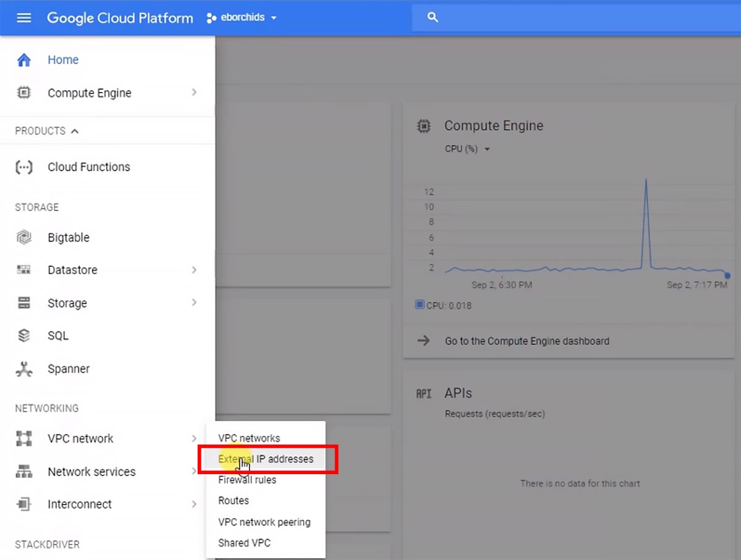
Task: Open the eborchids project selector dropdown
Action: [242, 18]
